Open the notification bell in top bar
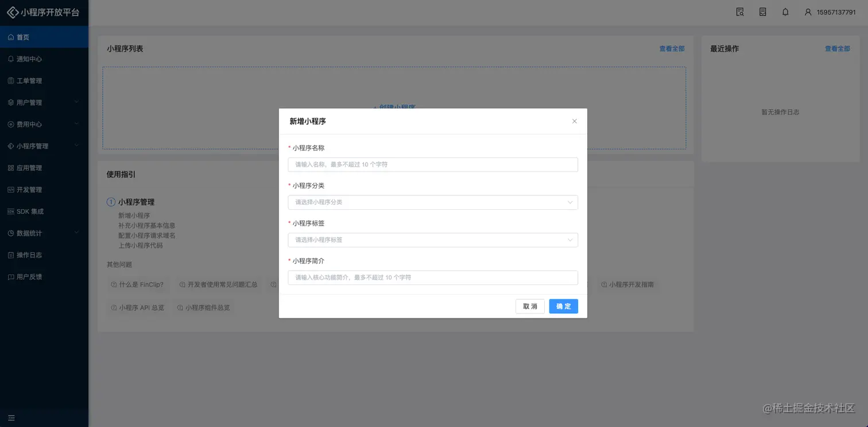Image resolution: width=868 pixels, height=427 pixels. click(x=785, y=12)
